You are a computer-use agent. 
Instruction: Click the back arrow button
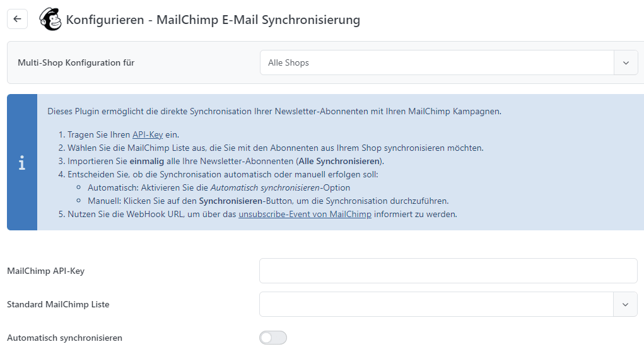[x=17, y=19]
